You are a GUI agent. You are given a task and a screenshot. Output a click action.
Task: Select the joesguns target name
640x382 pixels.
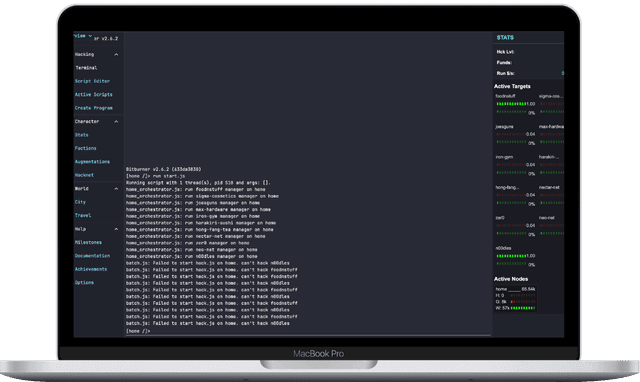(x=504, y=127)
